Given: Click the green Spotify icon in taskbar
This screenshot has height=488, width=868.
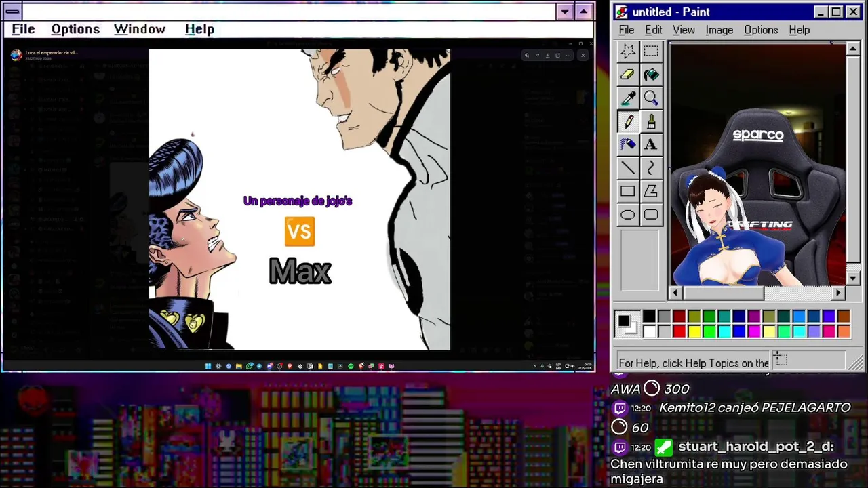Looking at the screenshot, I should point(351,366).
